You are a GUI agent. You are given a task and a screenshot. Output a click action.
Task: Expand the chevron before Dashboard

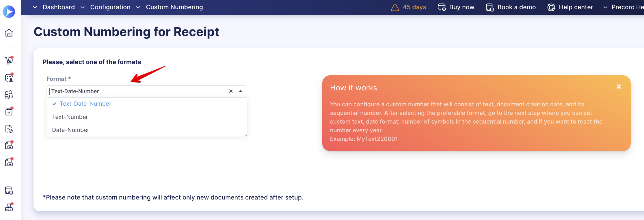tap(35, 7)
